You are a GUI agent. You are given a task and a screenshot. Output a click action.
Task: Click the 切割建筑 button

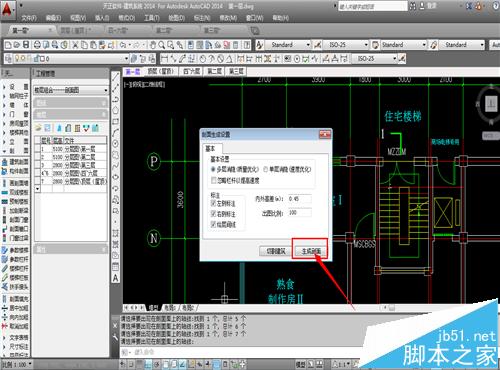click(275, 251)
